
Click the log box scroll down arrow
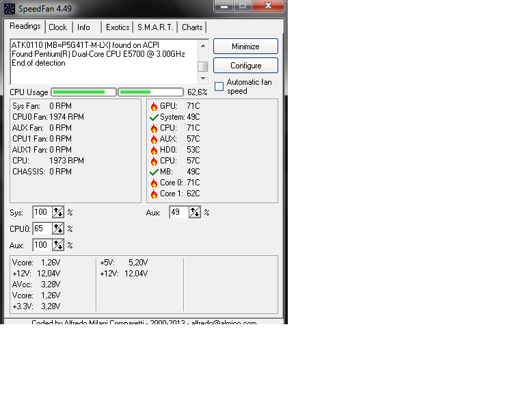(203, 79)
